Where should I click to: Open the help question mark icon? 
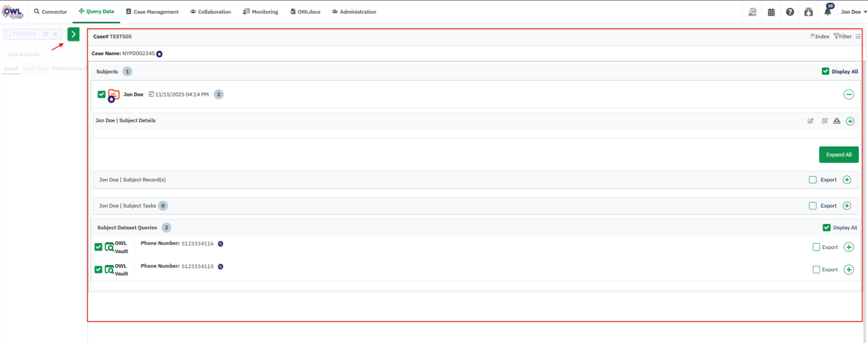[790, 12]
